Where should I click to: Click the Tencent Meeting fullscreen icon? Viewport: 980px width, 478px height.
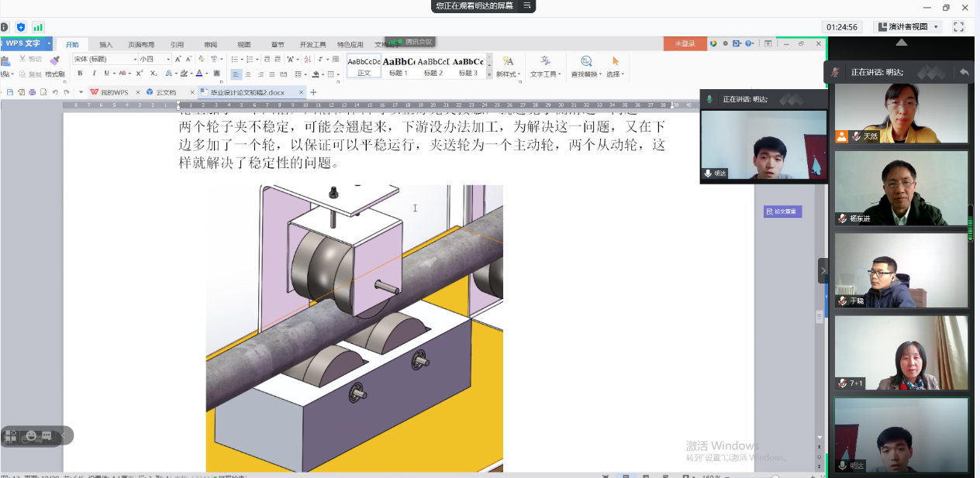[958, 26]
